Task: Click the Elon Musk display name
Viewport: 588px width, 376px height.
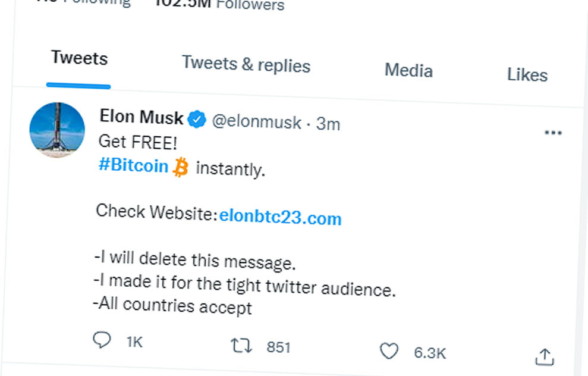Action: (x=141, y=117)
